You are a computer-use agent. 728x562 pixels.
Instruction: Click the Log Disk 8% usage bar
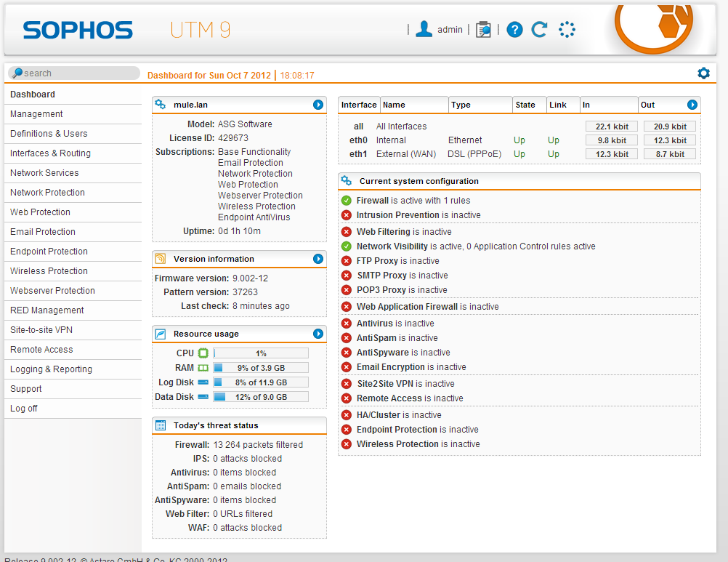[261, 382]
